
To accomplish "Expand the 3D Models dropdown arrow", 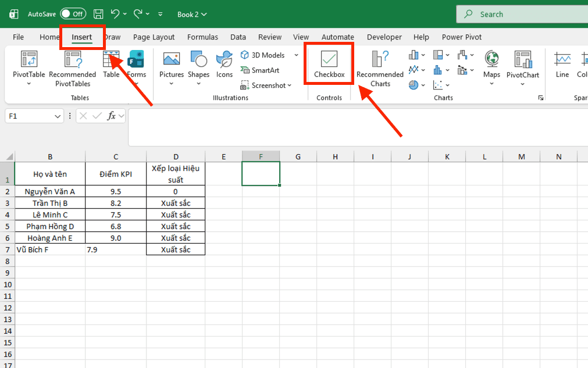I will [296, 55].
